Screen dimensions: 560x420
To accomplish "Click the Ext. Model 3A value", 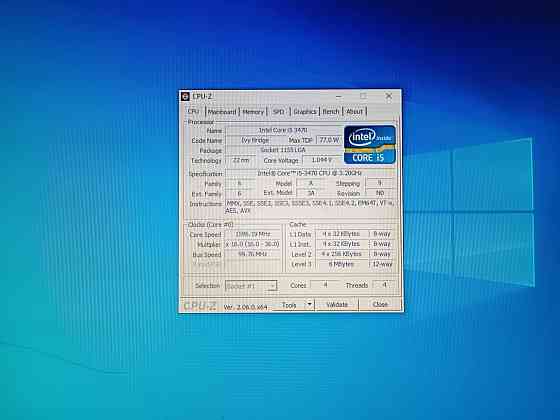I will pos(311,193).
